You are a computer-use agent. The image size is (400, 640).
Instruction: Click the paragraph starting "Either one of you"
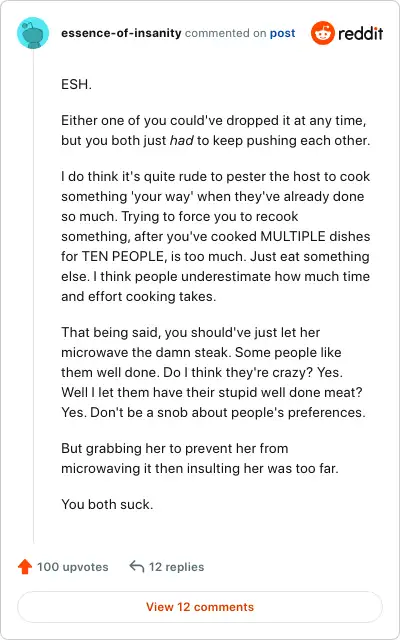pos(216,131)
